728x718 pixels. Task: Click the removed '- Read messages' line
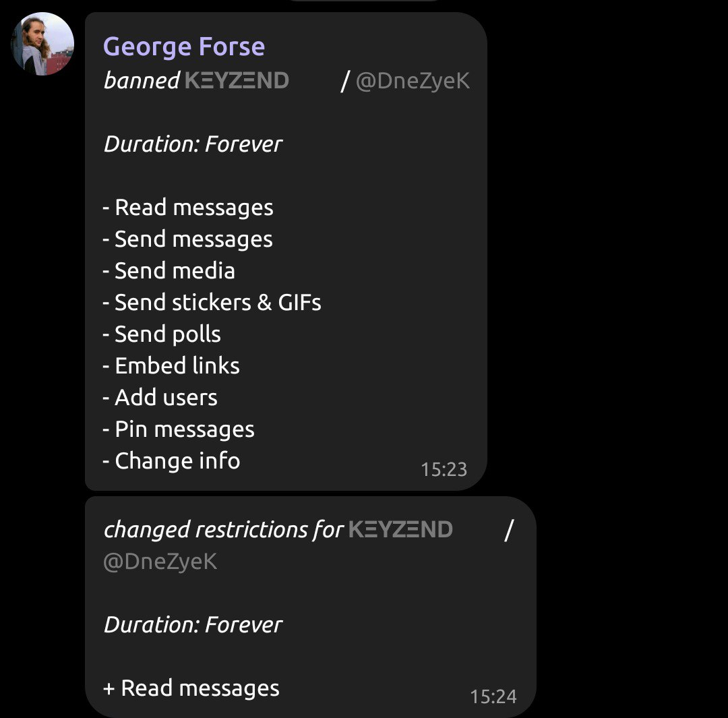[x=188, y=208]
